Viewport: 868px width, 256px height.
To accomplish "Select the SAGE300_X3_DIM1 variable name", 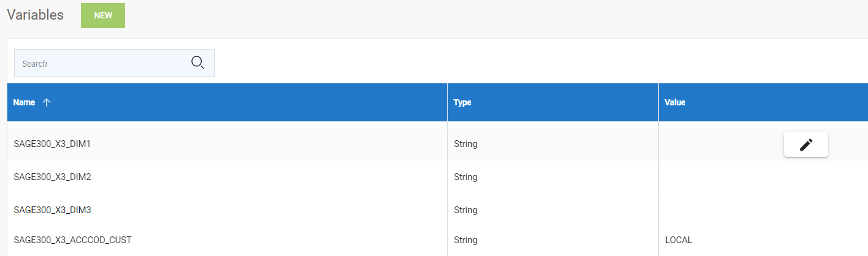I will (x=52, y=144).
